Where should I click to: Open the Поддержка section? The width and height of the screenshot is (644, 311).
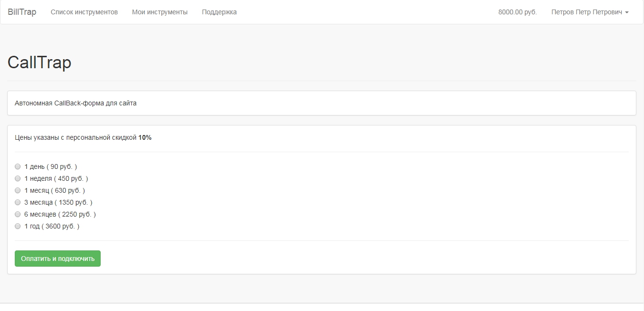point(219,12)
